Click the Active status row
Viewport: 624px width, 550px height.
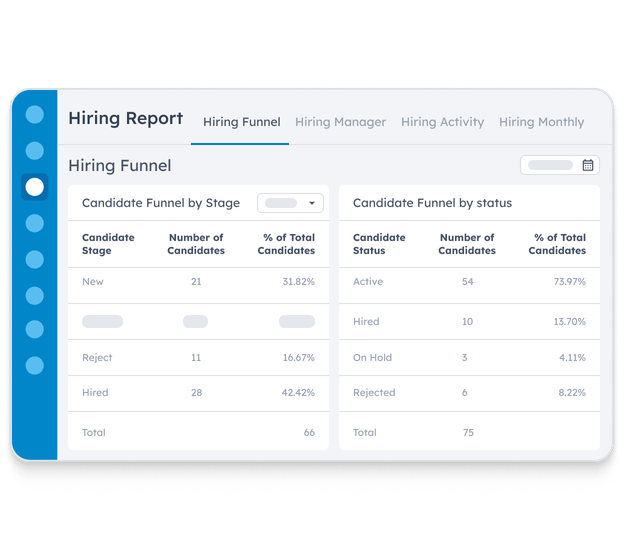(x=469, y=282)
